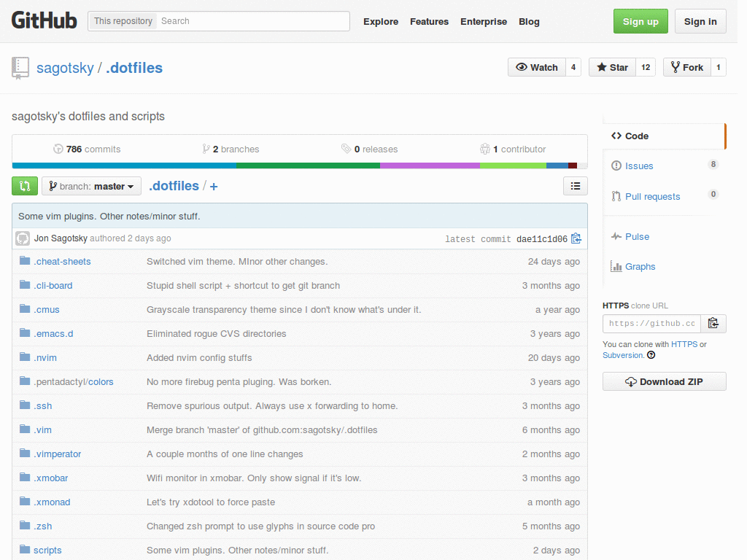747x560 pixels.
Task: Go to Explore in top navigation
Action: click(381, 21)
